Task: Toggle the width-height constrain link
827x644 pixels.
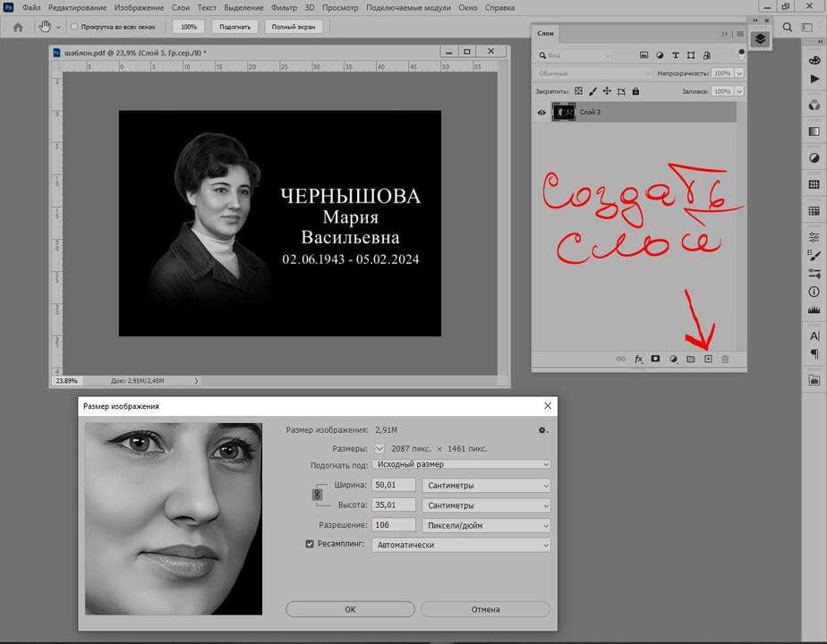Action: coord(316,495)
